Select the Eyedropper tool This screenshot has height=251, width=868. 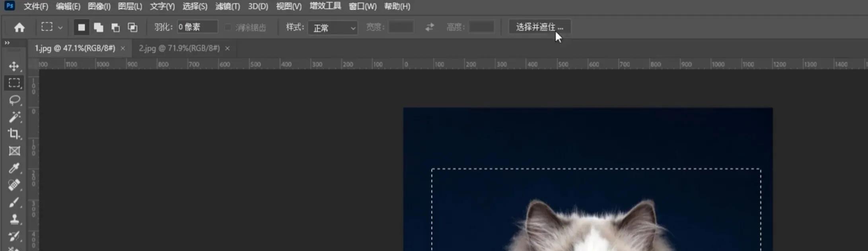pyautogui.click(x=14, y=168)
